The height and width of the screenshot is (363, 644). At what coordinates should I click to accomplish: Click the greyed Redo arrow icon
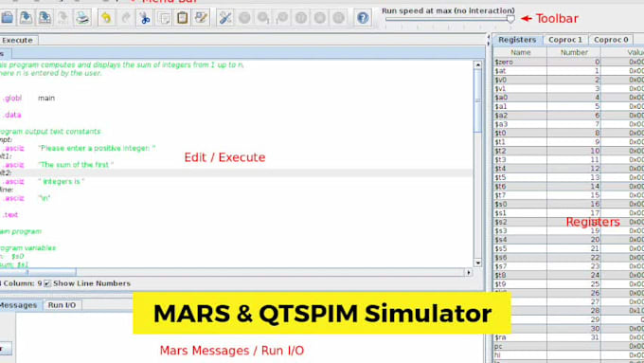tap(125, 18)
